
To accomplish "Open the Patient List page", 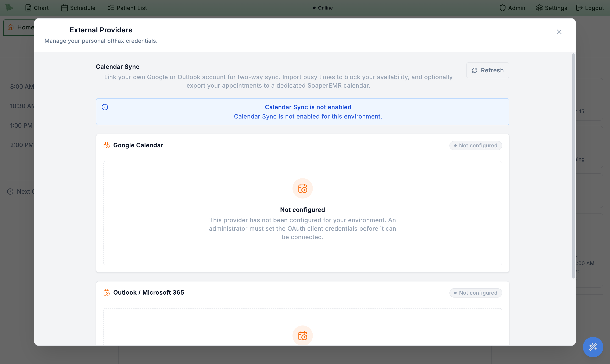I will (127, 8).
